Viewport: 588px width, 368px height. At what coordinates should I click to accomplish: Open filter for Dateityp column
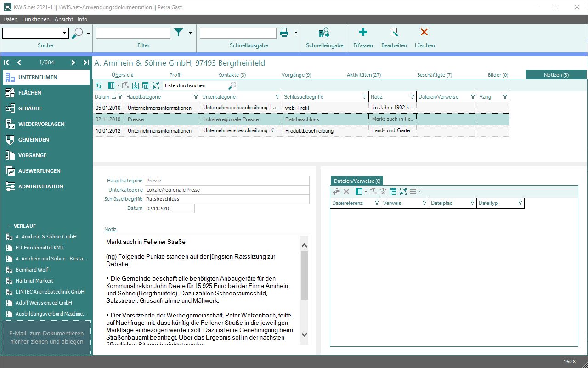520,203
